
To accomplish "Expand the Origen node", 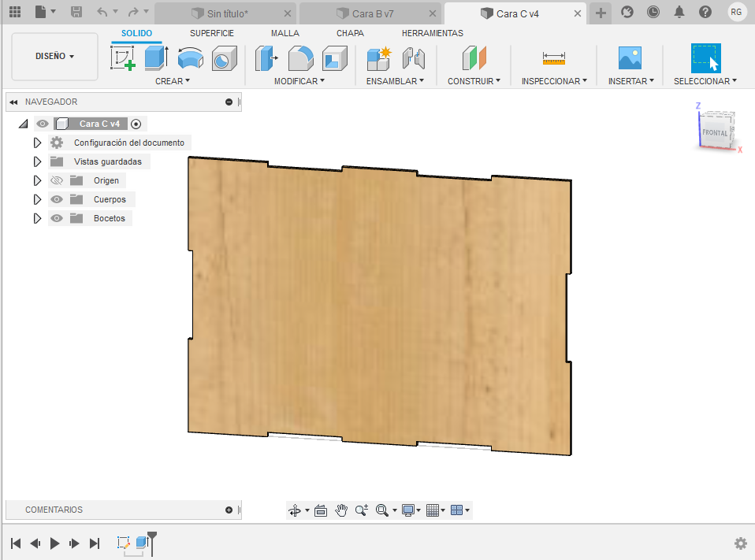I will pos(38,181).
